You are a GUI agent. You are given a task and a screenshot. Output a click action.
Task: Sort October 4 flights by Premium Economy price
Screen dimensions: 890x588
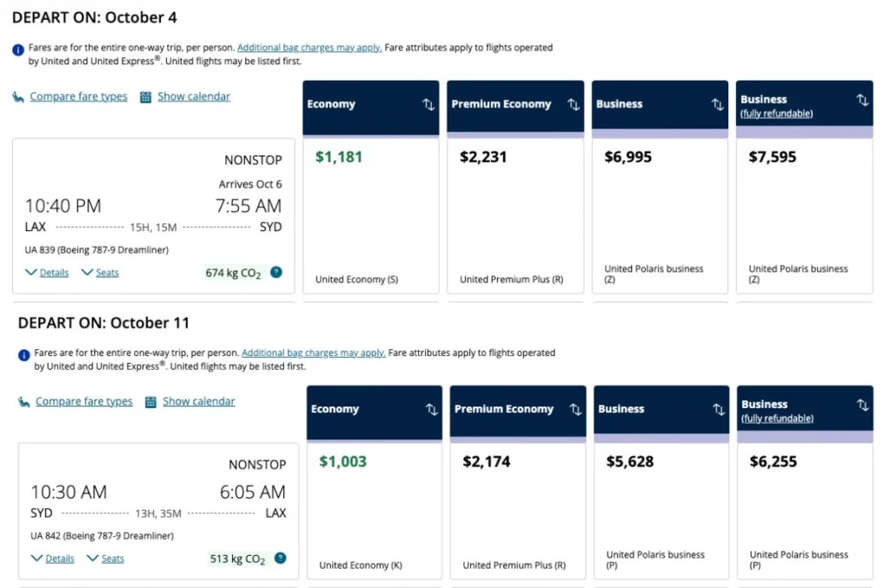point(573,104)
